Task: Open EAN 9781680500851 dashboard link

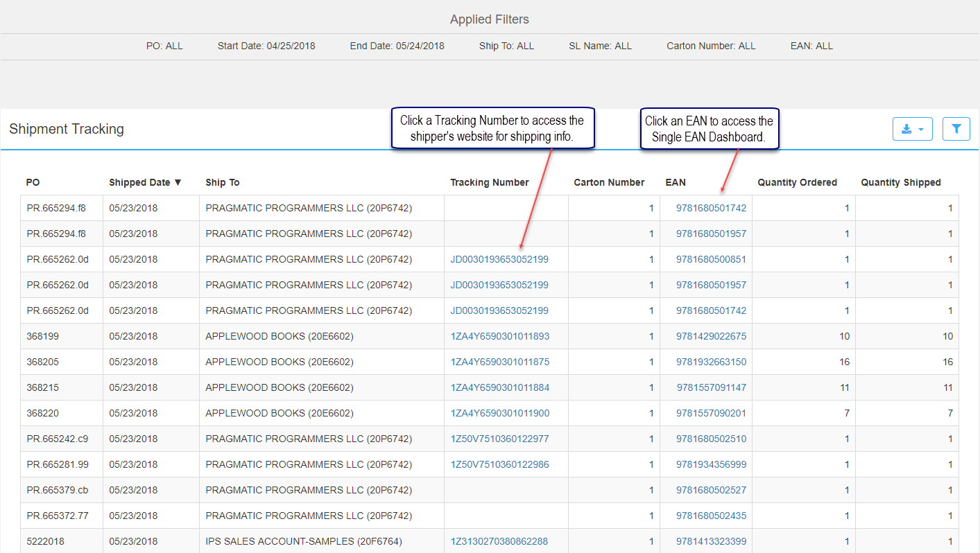Action: (711, 259)
